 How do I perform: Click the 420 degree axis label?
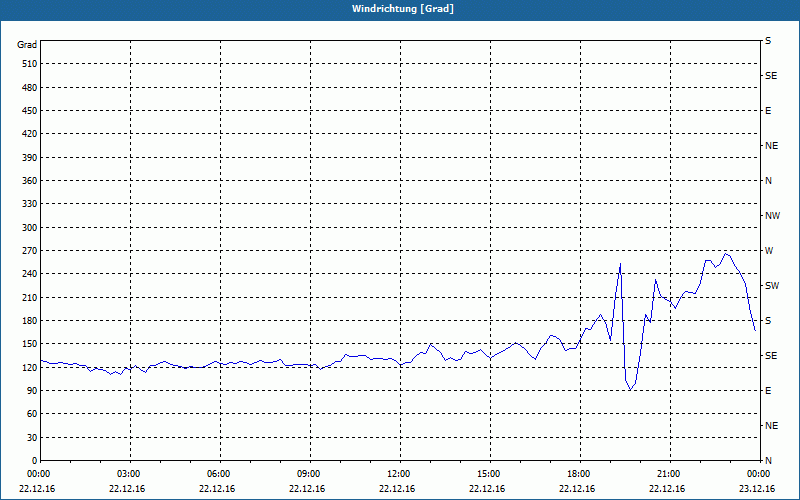coord(30,134)
